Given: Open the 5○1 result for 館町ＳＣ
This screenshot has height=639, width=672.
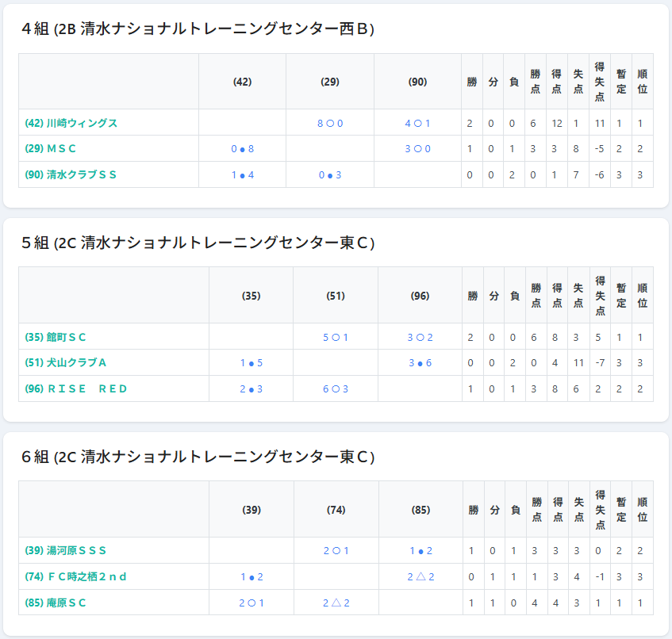Looking at the screenshot, I should point(336,337).
